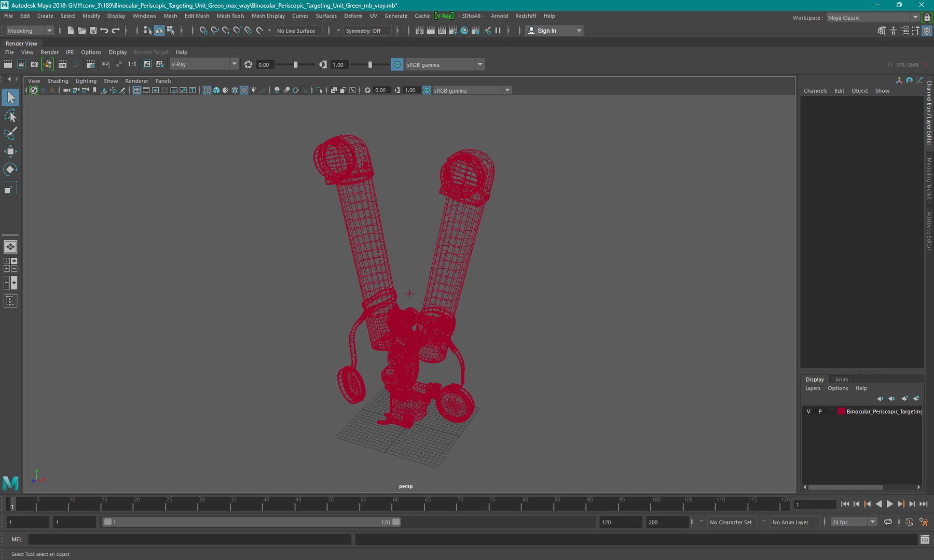Choose the Rotate tool in toolbox
This screenshot has width=934, height=560.
coord(10,169)
